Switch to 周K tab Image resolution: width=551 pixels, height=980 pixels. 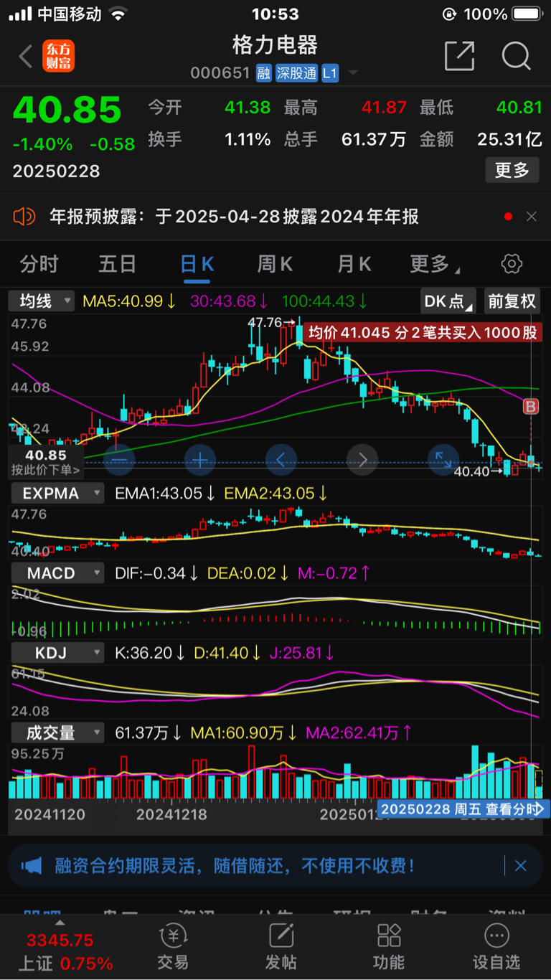coord(275,264)
